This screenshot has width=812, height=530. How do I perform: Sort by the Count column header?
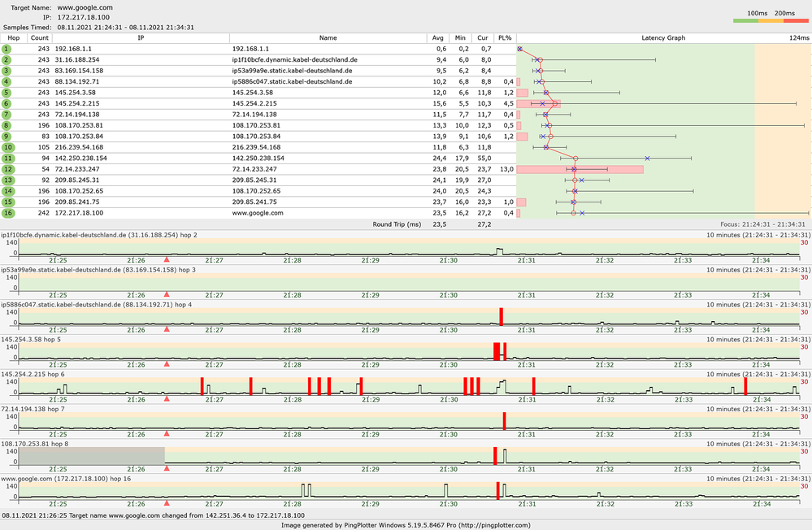pos(39,38)
